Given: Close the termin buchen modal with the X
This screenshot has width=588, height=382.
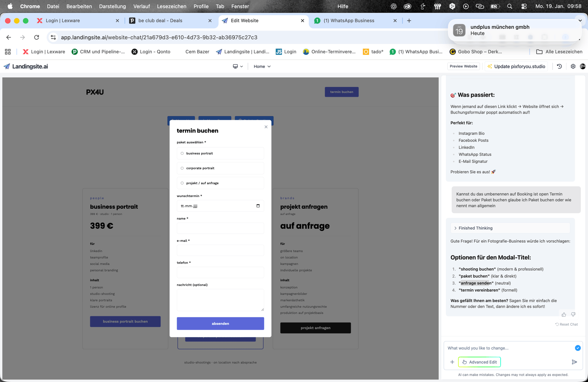Looking at the screenshot, I should click(266, 127).
